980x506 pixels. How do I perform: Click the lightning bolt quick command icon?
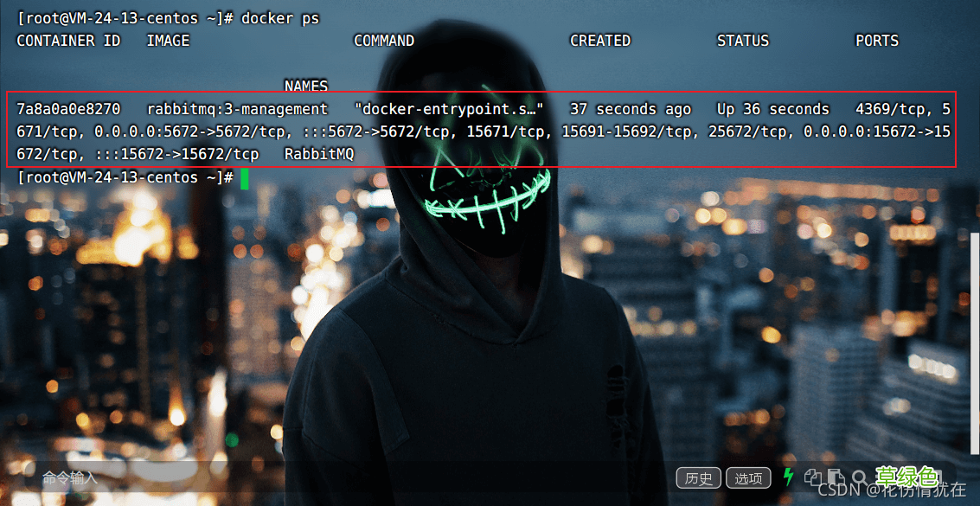[x=788, y=477]
